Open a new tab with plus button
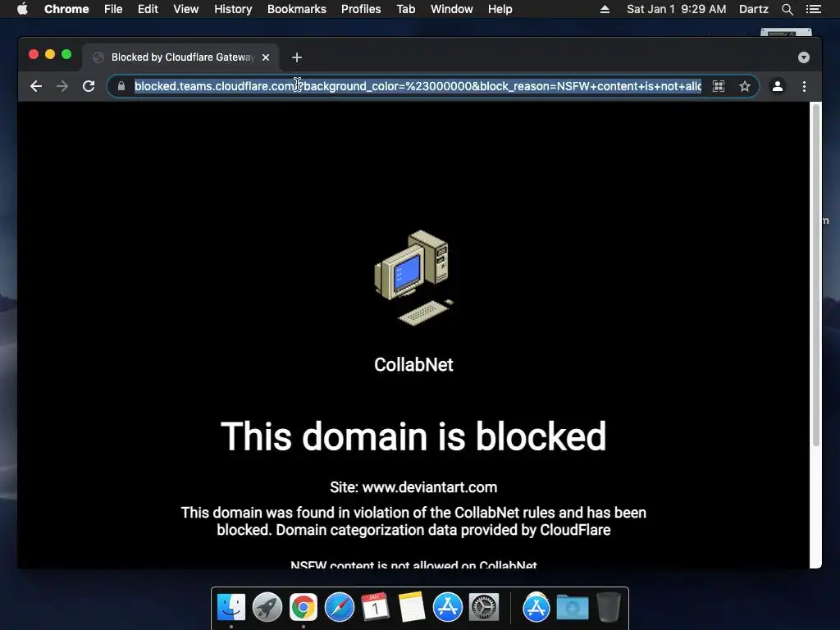This screenshot has height=630, width=840. click(x=297, y=57)
